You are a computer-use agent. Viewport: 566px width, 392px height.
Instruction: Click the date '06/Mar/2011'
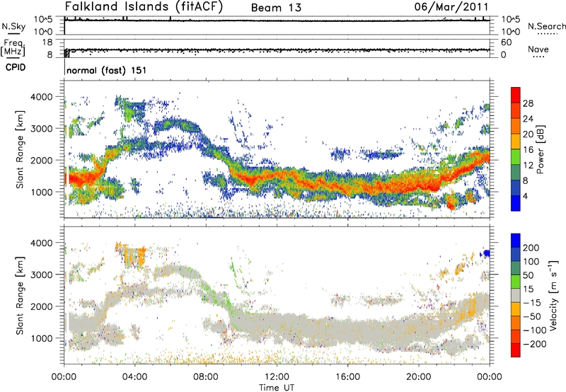click(x=451, y=7)
